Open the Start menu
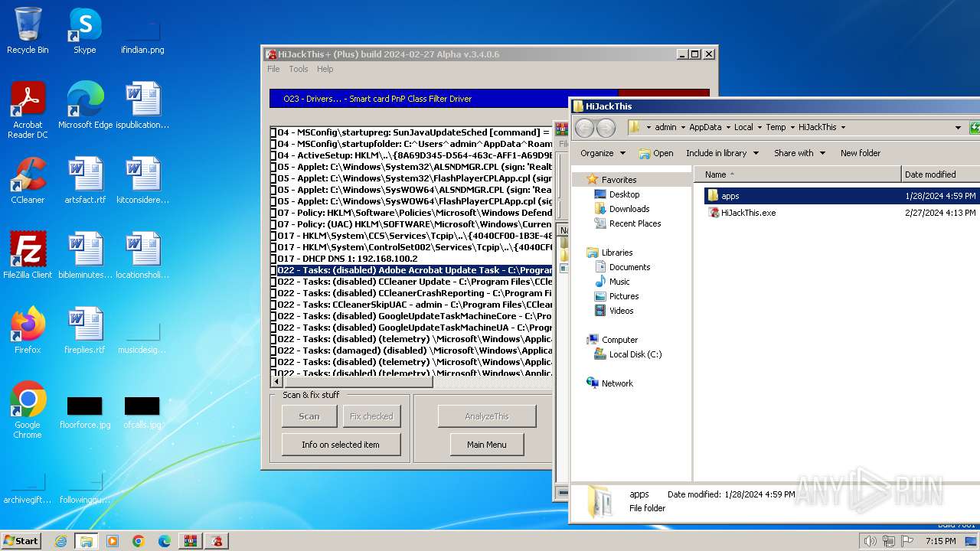Viewport: 980px width, 551px height. (x=21, y=541)
